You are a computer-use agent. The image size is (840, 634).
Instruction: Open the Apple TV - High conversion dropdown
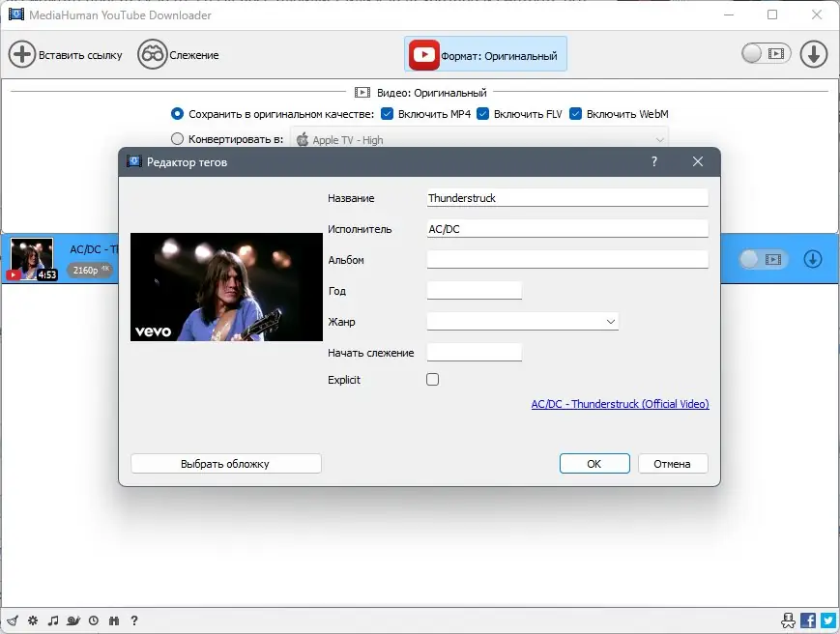(479, 140)
